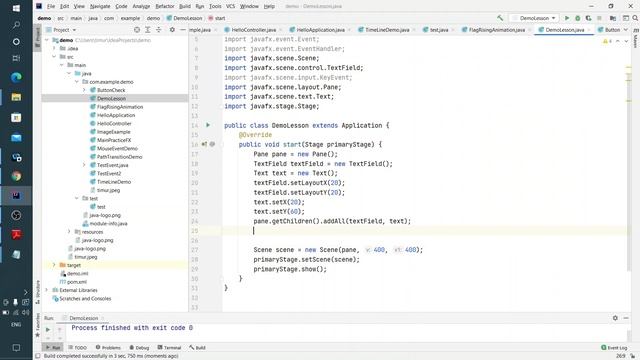Show hidden editor tabs dropdown arrow
640x360 pixels.
[626, 30]
